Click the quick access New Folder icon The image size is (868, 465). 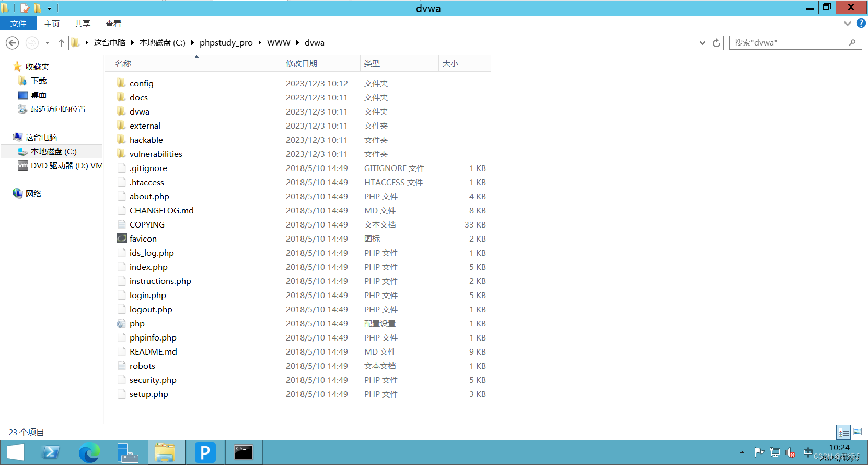(37, 8)
